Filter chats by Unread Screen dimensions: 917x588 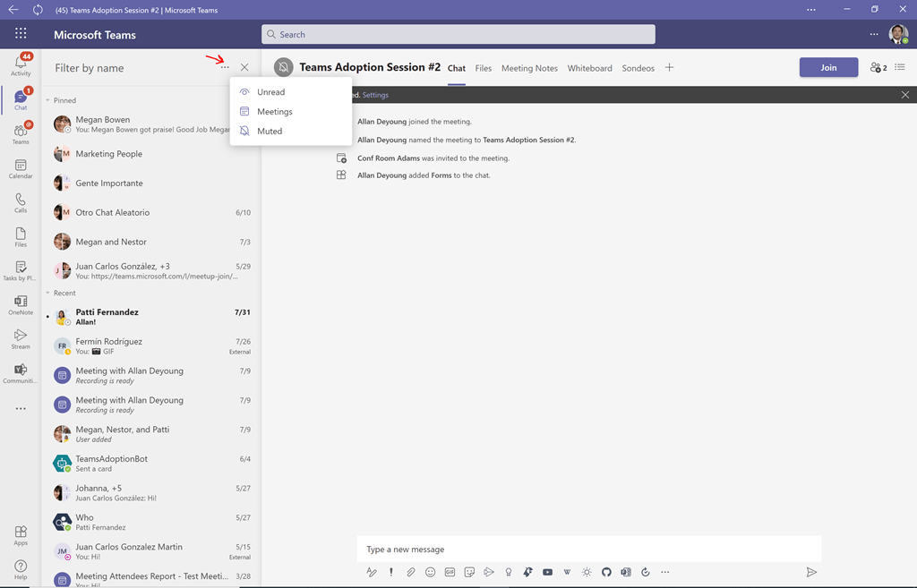pyautogui.click(x=291, y=92)
